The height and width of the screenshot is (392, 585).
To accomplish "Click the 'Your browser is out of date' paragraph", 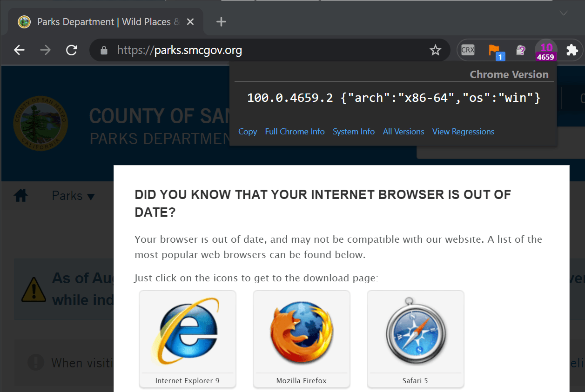I will tap(338, 247).
